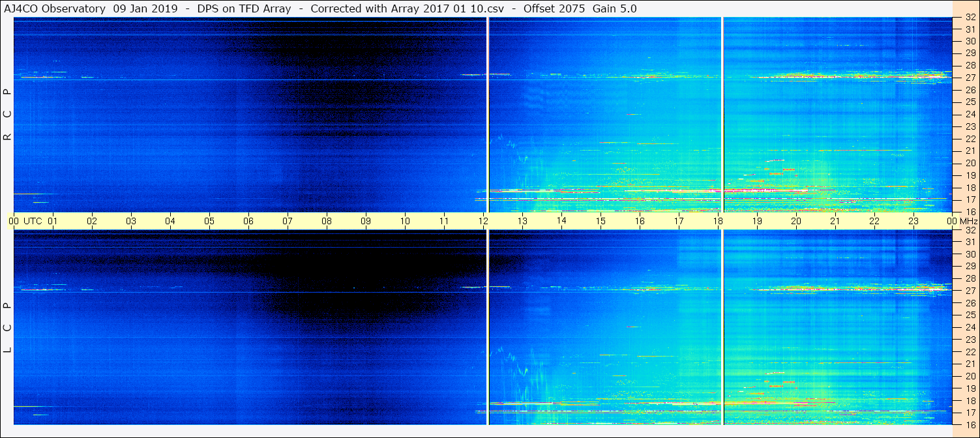
Task: Click 'Corrected with Array 2017 01 10.csv' text
Action: coord(408,8)
